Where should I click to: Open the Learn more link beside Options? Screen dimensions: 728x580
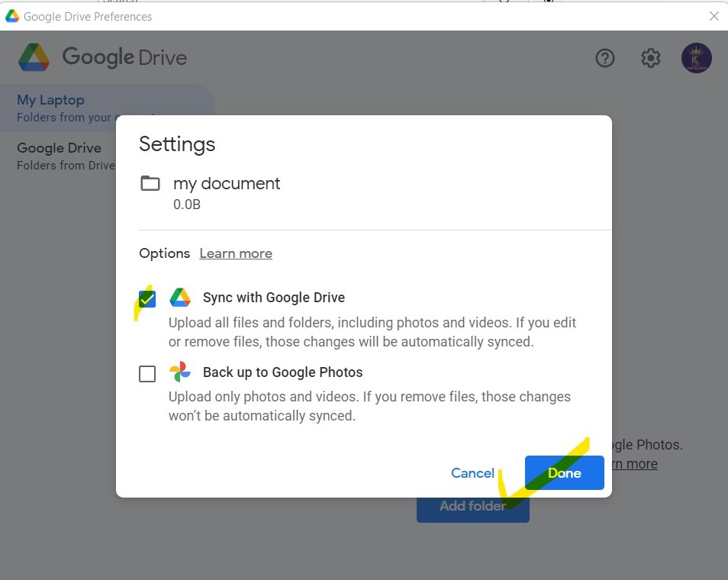pos(236,253)
